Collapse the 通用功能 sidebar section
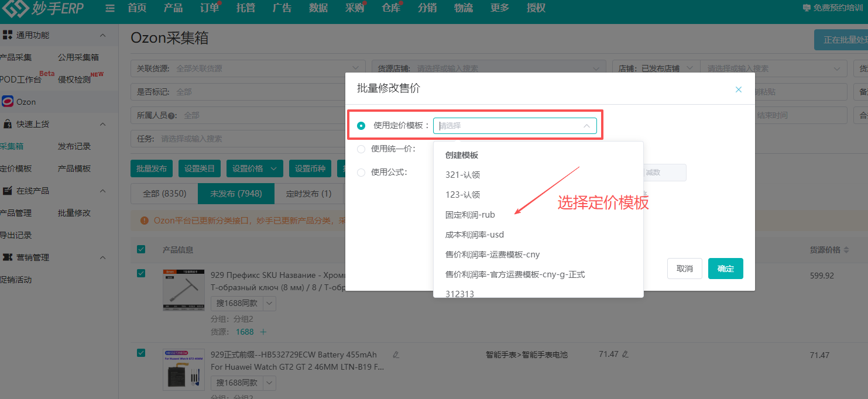 (x=102, y=35)
